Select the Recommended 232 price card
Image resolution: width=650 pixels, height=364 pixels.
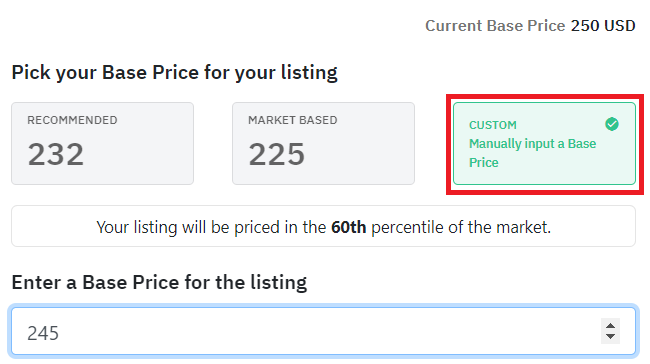[102, 143]
